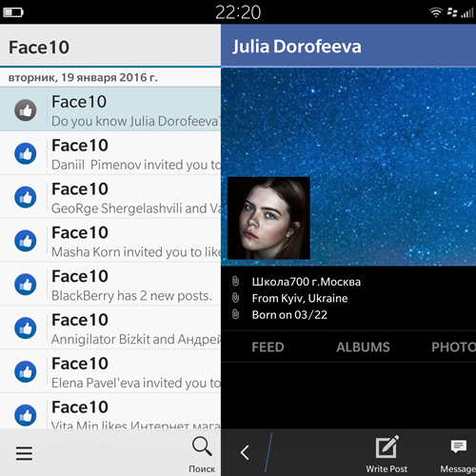Check the battery icon in status bar
The height and width of the screenshot is (476, 476).
tap(13, 12)
